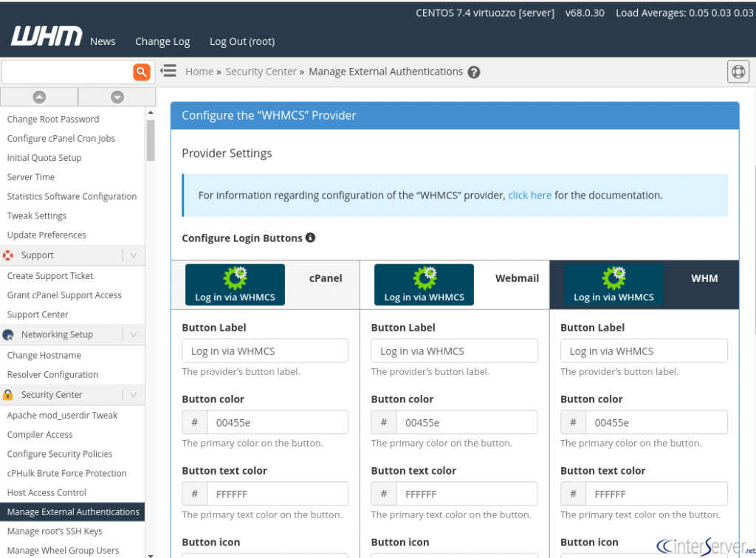
Task: Open Manage External Authentications sidebar item
Action: pyautogui.click(x=72, y=512)
